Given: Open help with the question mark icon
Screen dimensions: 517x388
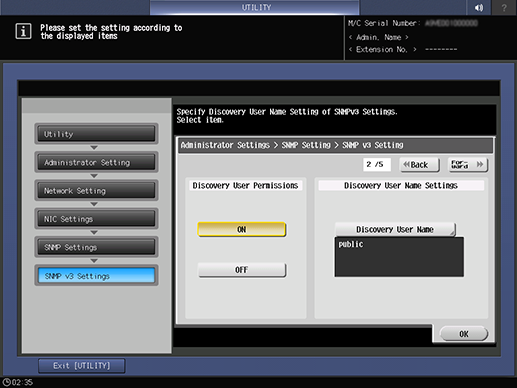Looking at the screenshot, I should point(504,7).
